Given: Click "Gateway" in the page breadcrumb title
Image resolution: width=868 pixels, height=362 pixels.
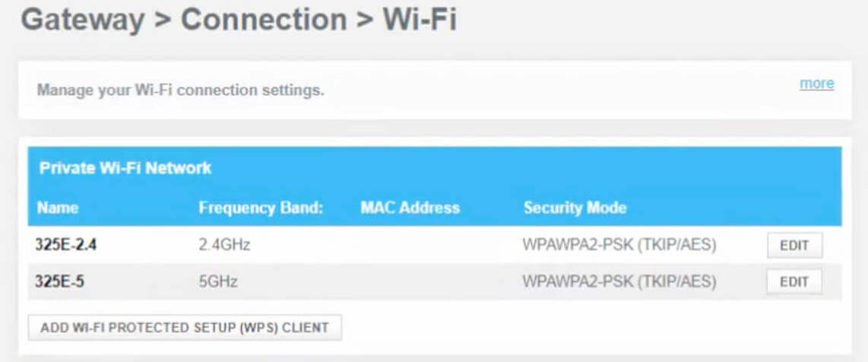Looking at the screenshot, I should (82, 21).
